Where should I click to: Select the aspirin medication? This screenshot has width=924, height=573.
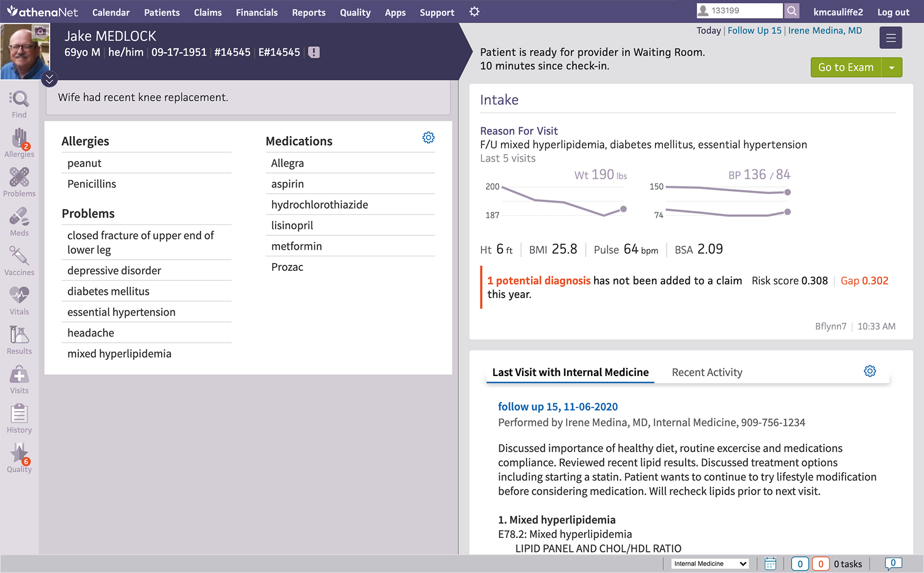click(350, 184)
